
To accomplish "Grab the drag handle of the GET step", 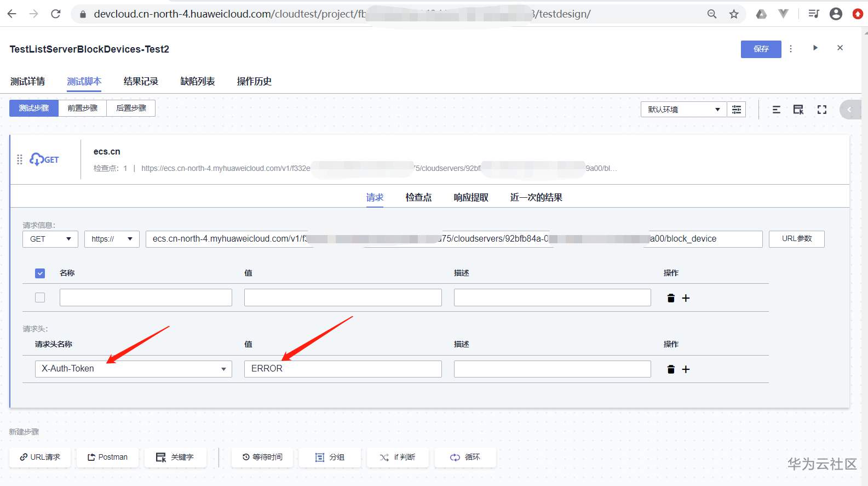I will (20, 159).
